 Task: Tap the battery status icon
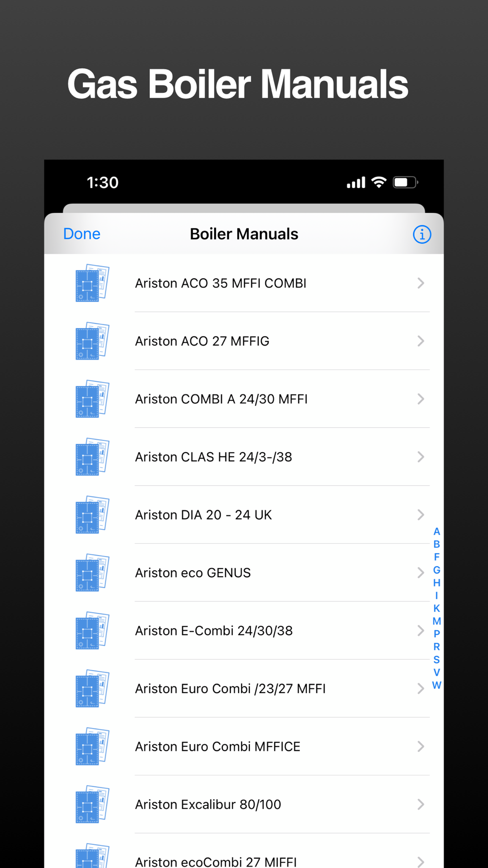pos(406,182)
